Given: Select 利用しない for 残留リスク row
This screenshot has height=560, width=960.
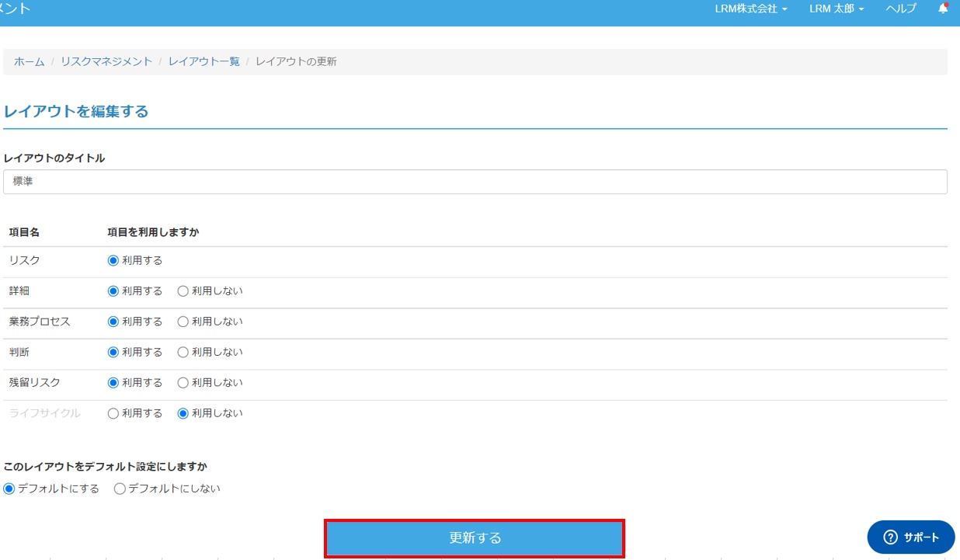Looking at the screenshot, I should tap(183, 383).
